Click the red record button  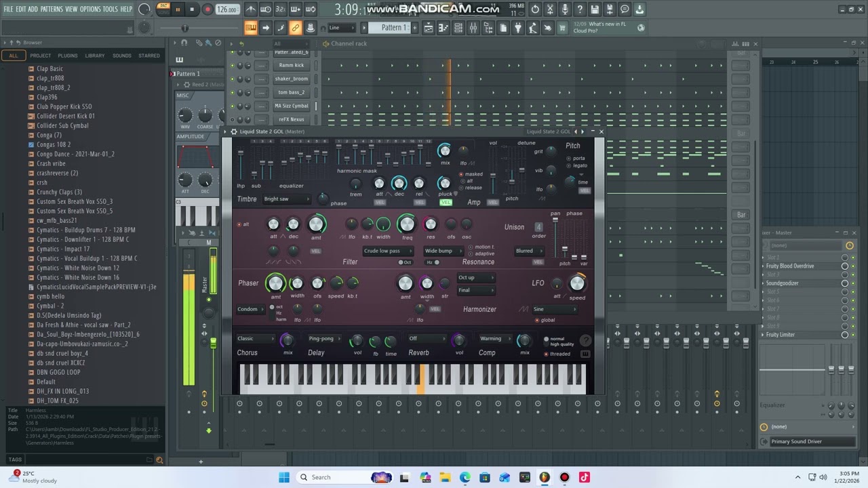[x=208, y=9]
